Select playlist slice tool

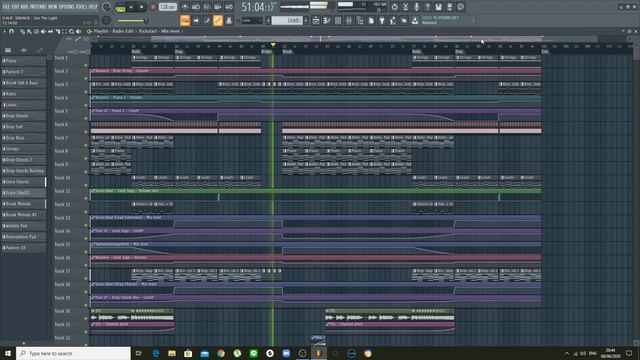[x=58, y=31]
